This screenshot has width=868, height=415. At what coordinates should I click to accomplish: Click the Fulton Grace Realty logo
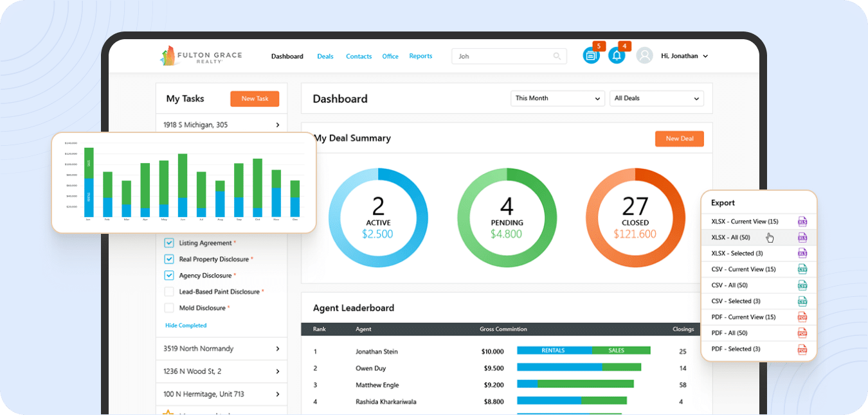201,56
